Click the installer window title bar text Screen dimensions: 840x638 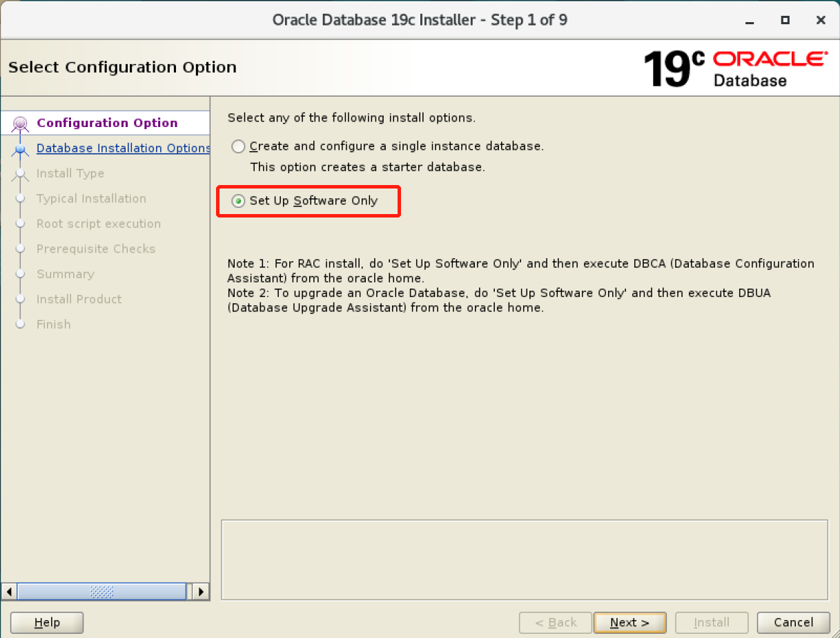click(420, 20)
